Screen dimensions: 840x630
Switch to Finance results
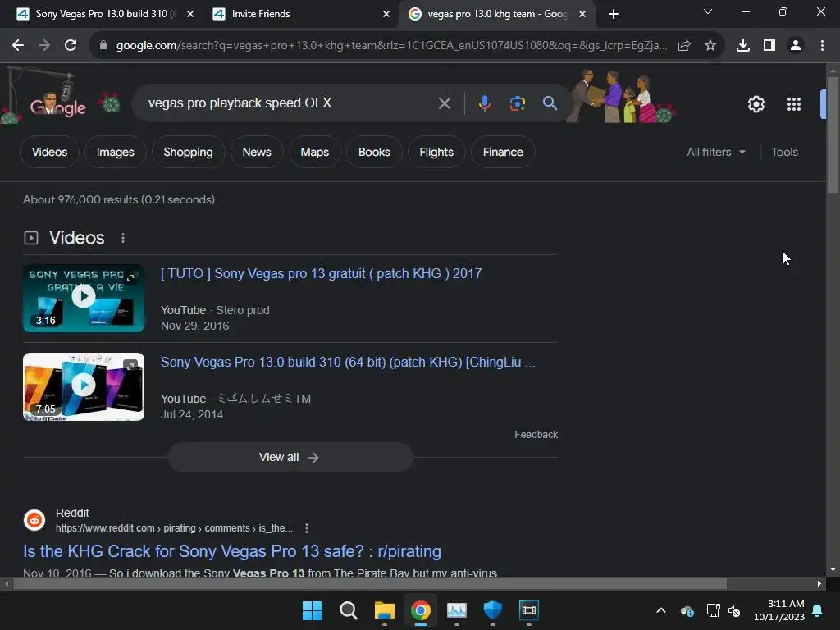coord(503,152)
